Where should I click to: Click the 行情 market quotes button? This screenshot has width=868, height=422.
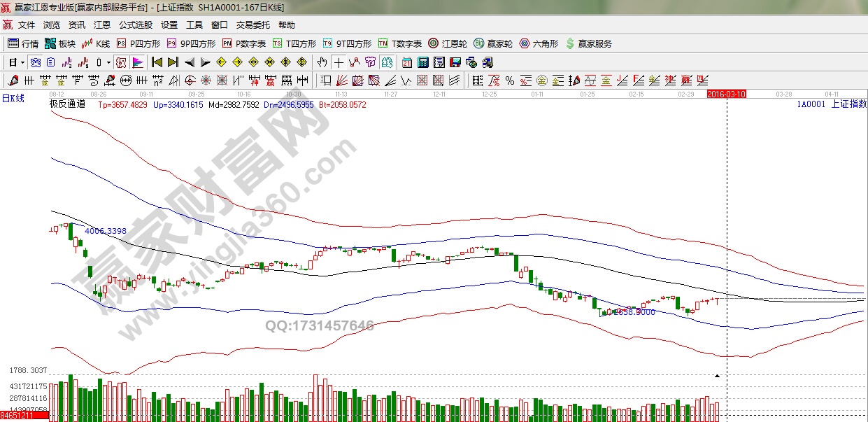pos(23,43)
